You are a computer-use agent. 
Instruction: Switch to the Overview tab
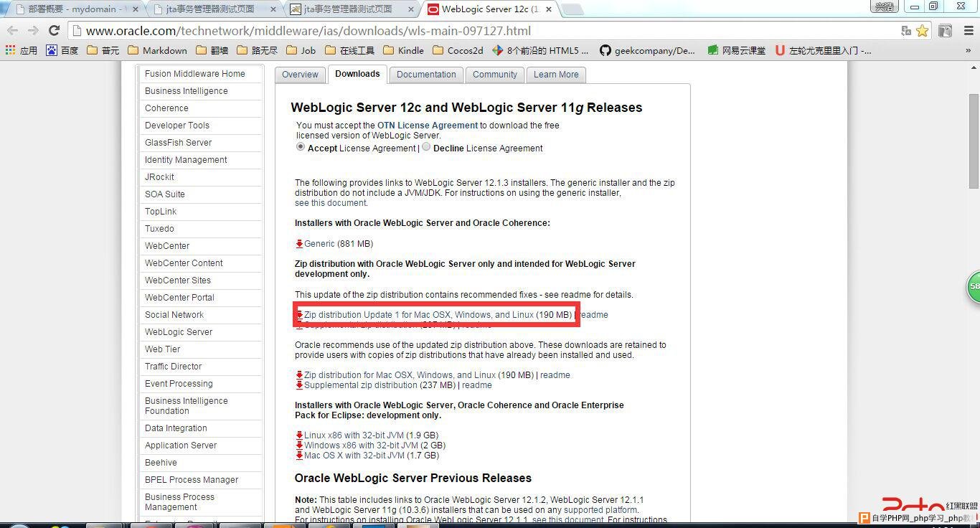300,75
